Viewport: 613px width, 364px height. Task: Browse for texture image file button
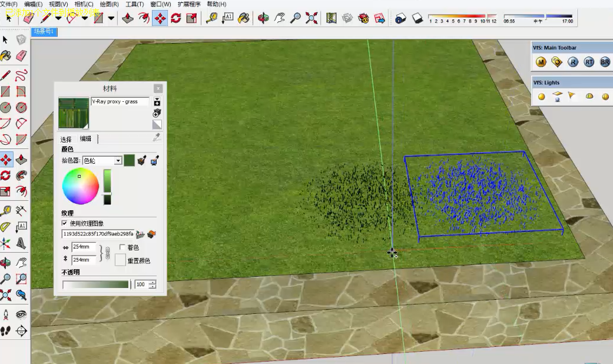pyautogui.click(x=140, y=234)
